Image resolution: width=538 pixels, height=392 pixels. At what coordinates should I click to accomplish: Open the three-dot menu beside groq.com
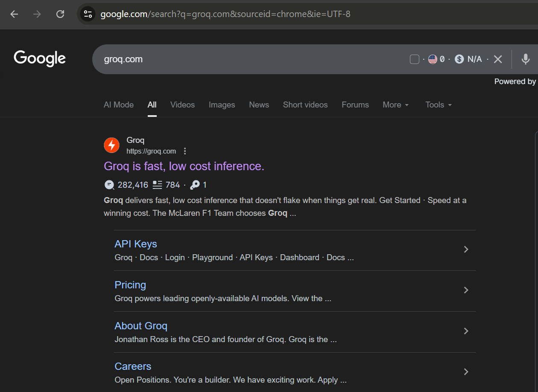(185, 151)
